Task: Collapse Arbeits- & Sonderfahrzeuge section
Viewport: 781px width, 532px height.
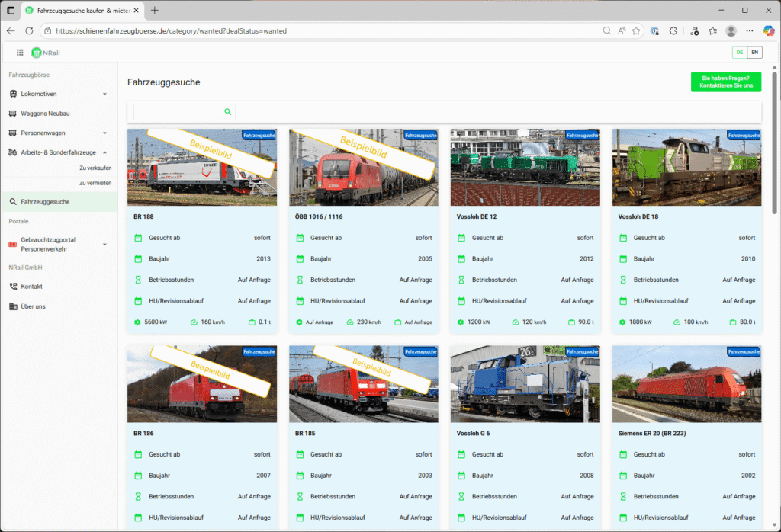Action: coord(104,152)
